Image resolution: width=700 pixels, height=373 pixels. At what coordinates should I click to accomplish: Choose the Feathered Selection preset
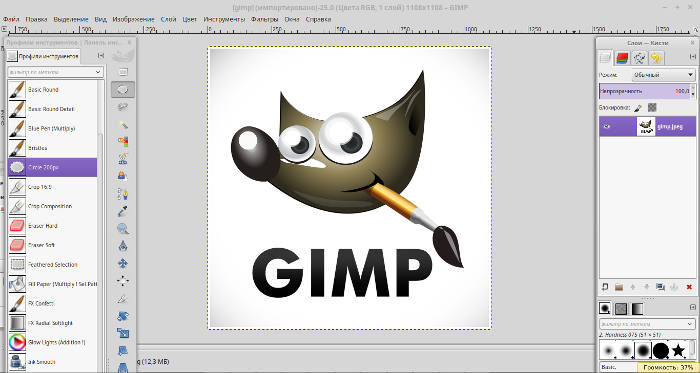pyautogui.click(x=52, y=265)
